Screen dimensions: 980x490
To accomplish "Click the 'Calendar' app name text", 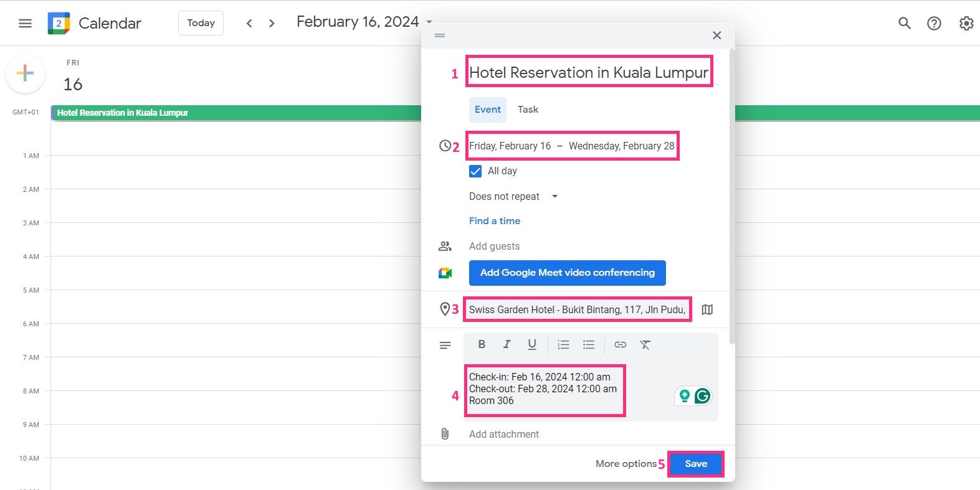I will click(110, 23).
